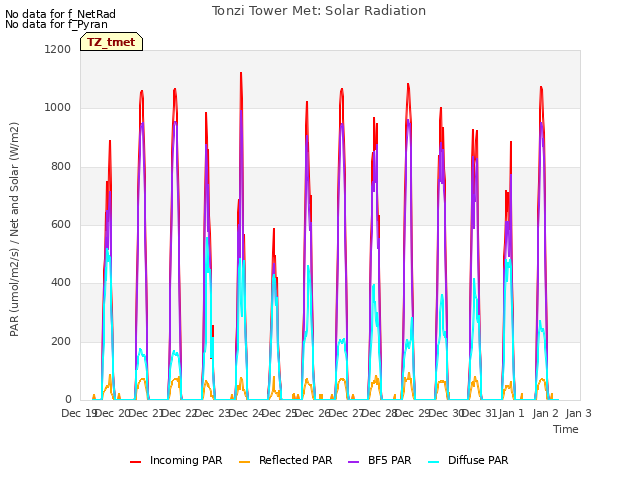Select the Reflected PAR legend label
Screen dimensions: 640x480
pos(296,460)
